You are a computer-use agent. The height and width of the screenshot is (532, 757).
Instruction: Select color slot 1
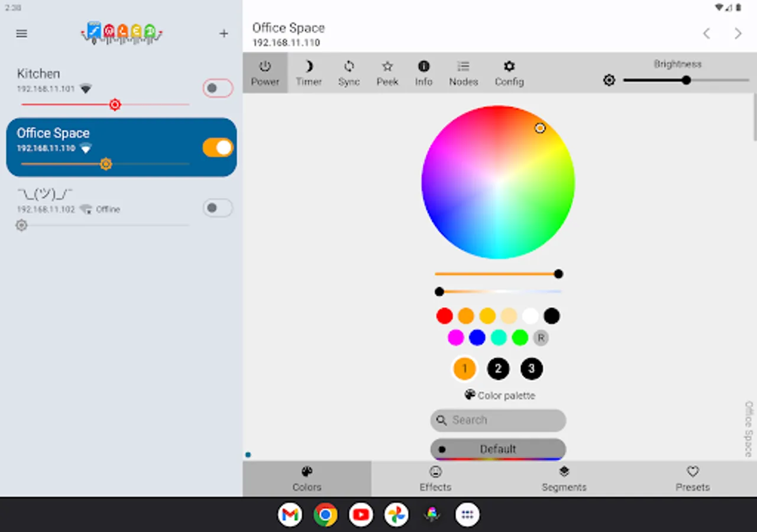[464, 369]
